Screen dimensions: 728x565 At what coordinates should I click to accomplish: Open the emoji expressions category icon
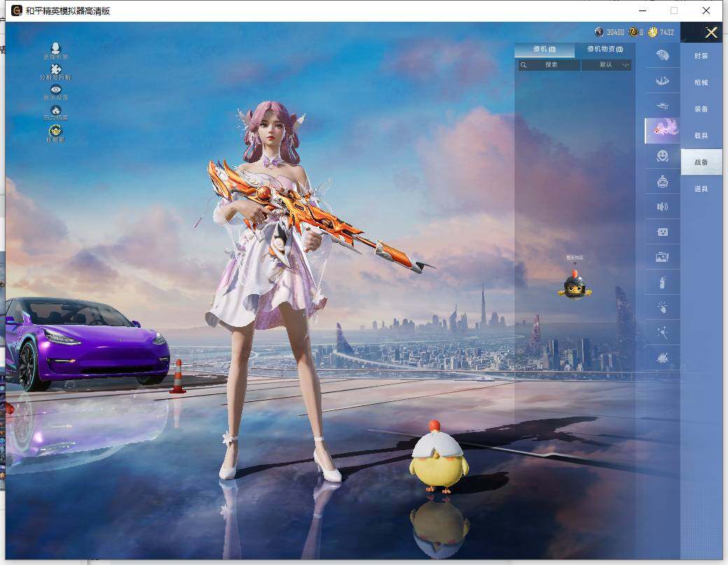point(662,156)
